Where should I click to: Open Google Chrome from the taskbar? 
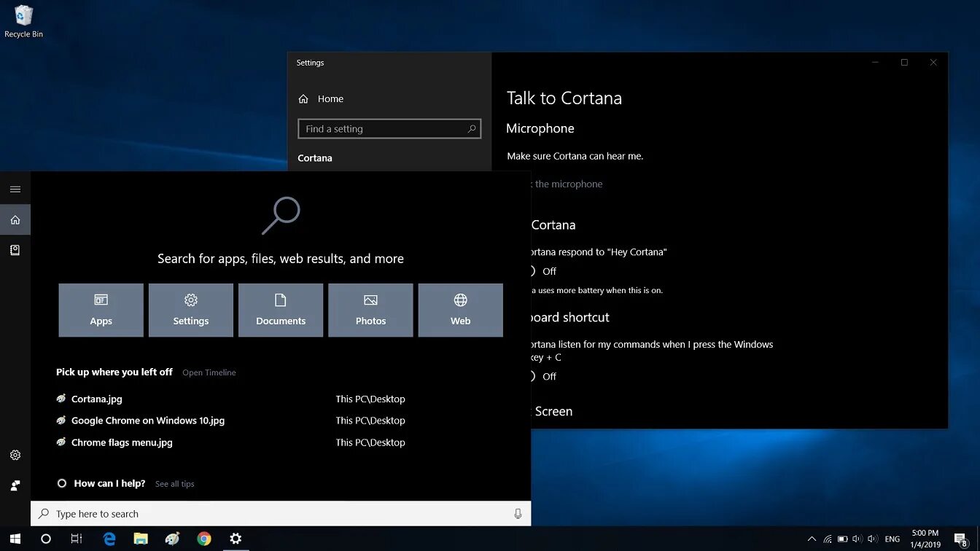click(204, 539)
